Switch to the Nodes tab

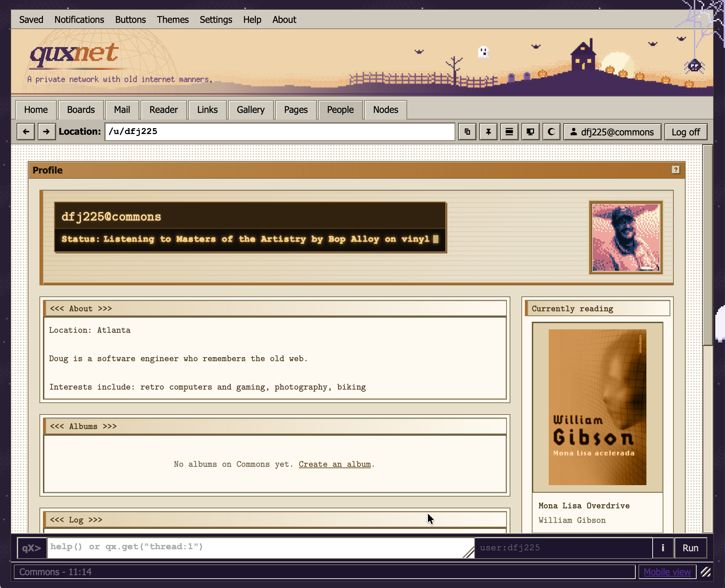pos(386,110)
